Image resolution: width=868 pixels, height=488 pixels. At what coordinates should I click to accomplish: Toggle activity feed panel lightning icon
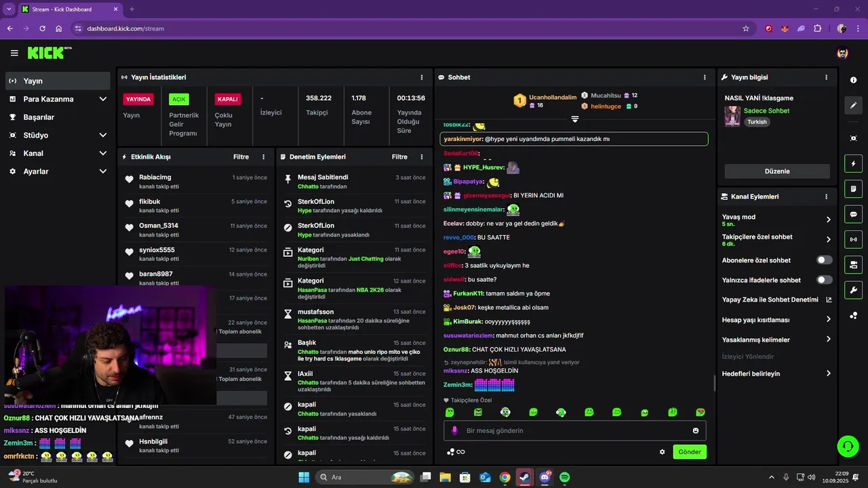tap(853, 163)
